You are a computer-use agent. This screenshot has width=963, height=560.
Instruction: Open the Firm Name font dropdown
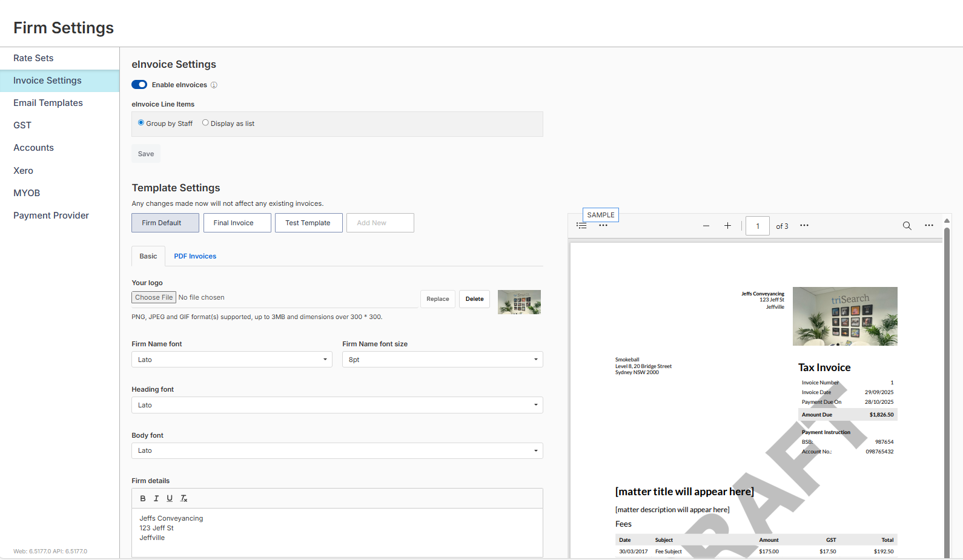tap(232, 360)
